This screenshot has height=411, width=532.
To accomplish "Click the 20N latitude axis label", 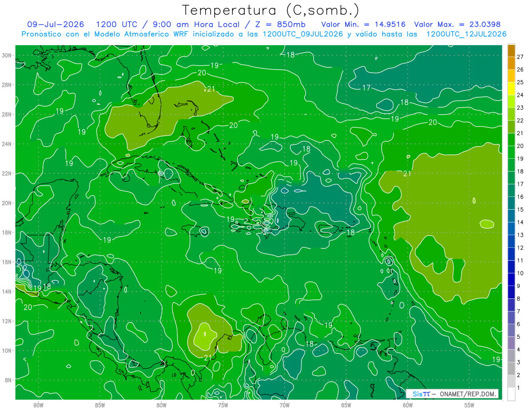I will (8, 203).
